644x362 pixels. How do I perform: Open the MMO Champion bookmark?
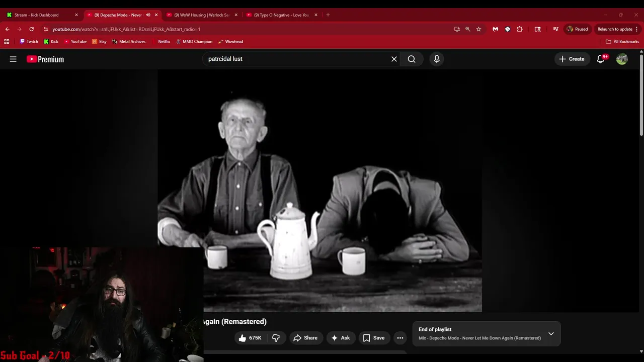coord(194,42)
